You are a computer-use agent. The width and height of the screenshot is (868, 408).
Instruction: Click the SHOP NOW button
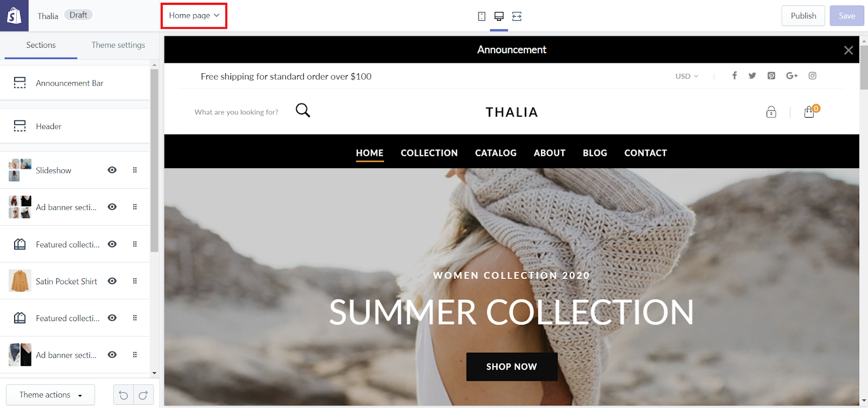pyautogui.click(x=512, y=367)
